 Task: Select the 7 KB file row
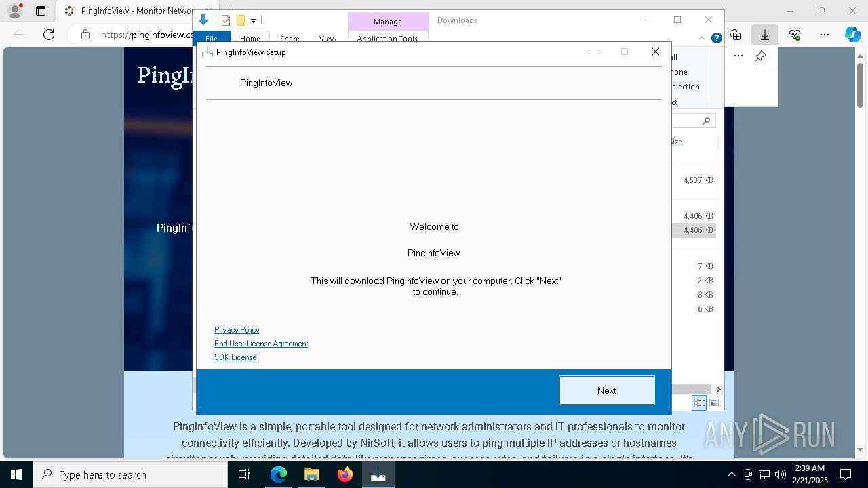[x=694, y=266]
